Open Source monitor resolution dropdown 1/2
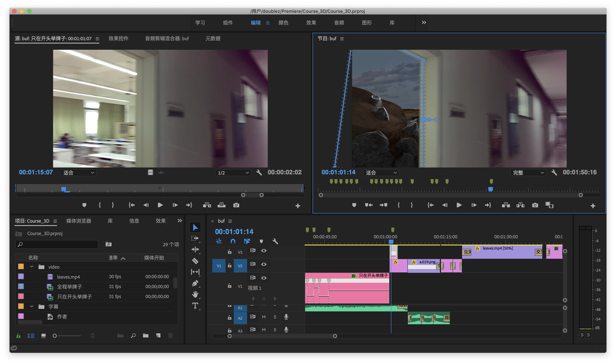 click(x=233, y=173)
